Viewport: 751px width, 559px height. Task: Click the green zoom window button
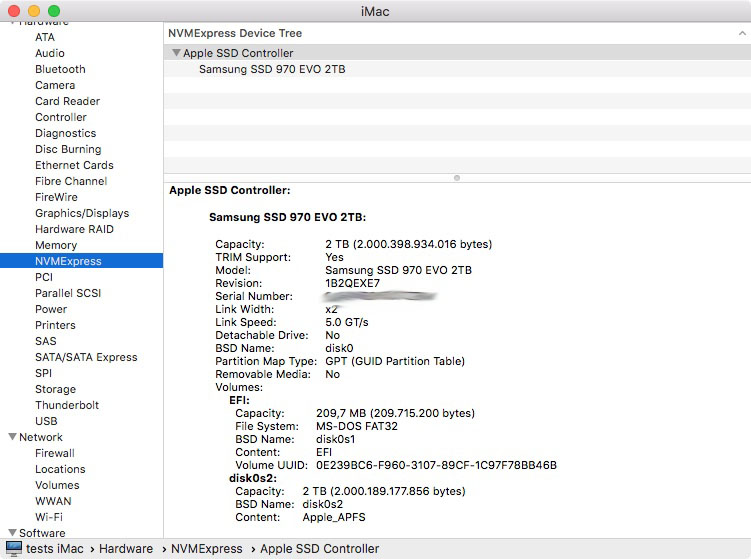click(x=54, y=10)
